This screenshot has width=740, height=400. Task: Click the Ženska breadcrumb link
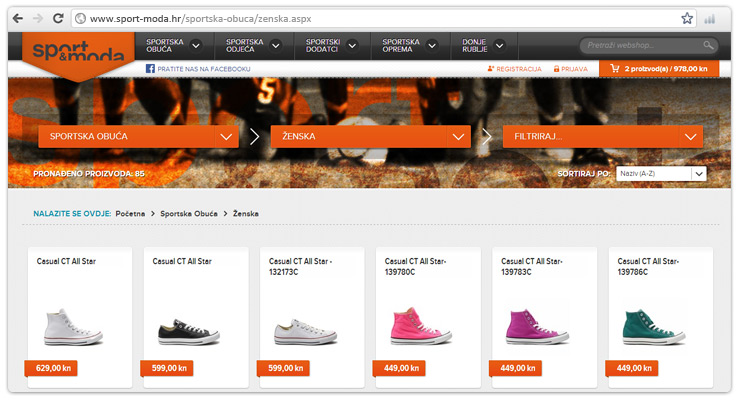coord(245,214)
